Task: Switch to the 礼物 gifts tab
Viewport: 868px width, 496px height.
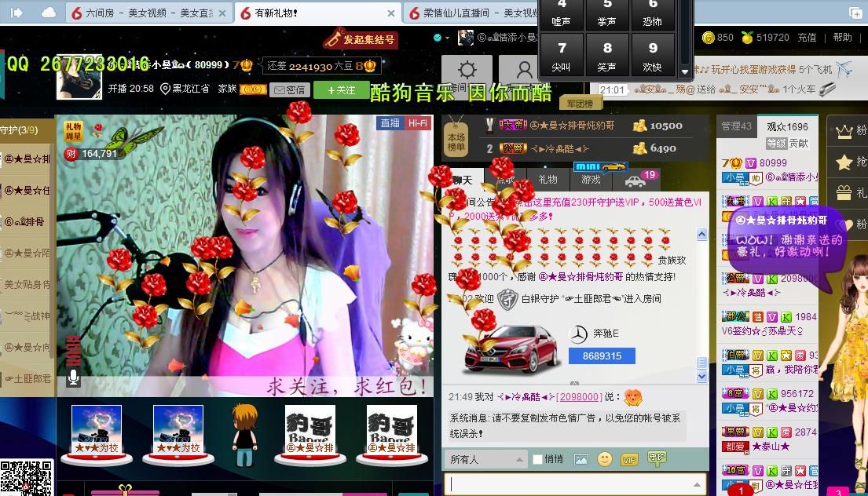Action: point(548,180)
